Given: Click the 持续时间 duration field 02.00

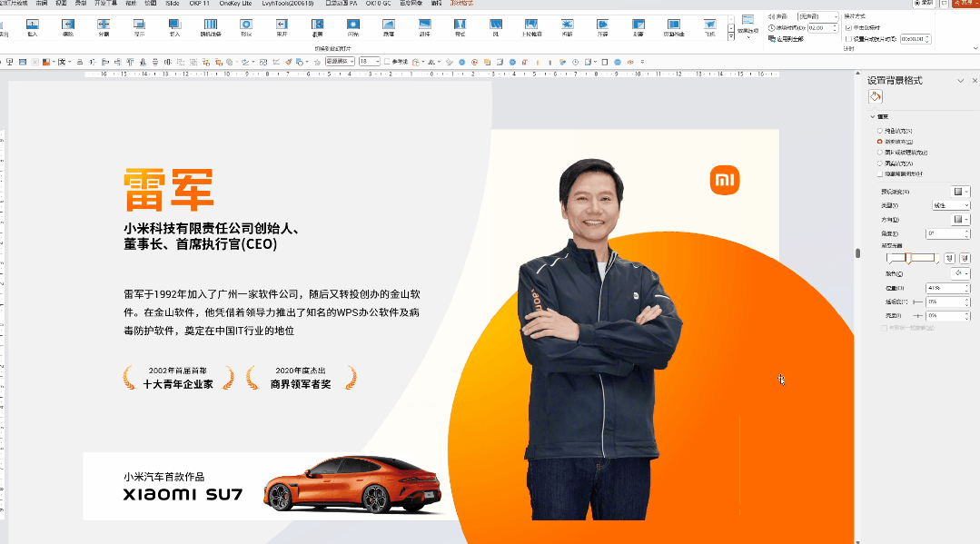Looking at the screenshot, I should [x=823, y=27].
